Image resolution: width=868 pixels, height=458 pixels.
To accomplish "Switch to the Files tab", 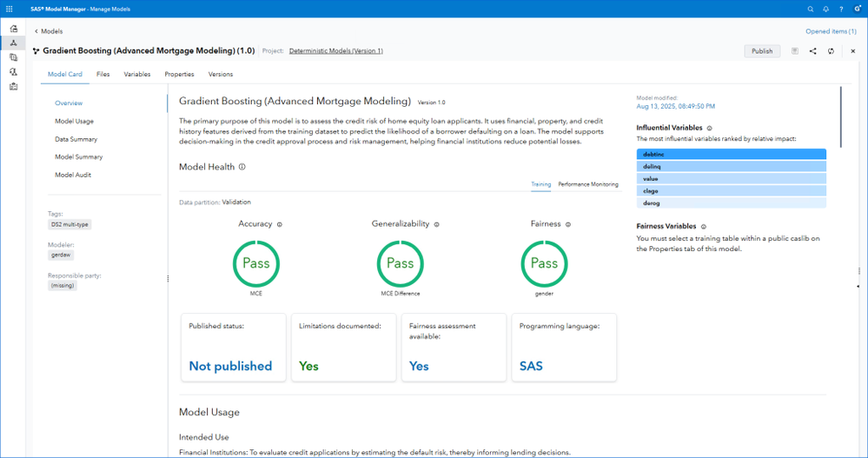I will 103,74.
